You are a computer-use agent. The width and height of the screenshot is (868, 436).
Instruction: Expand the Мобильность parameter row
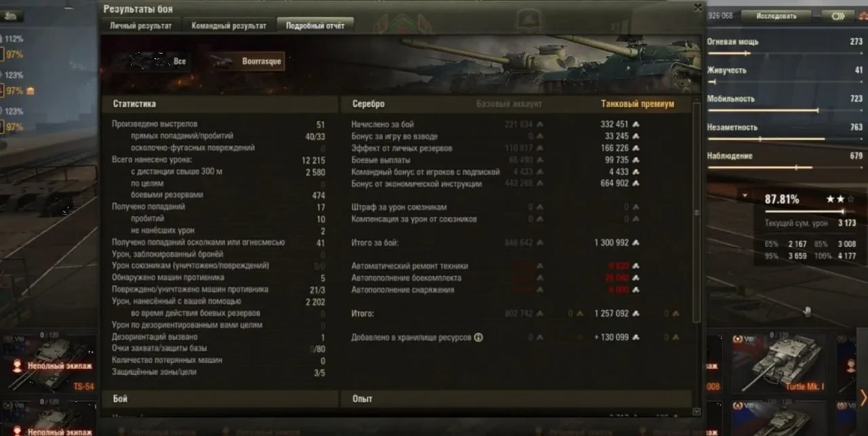tap(785, 103)
